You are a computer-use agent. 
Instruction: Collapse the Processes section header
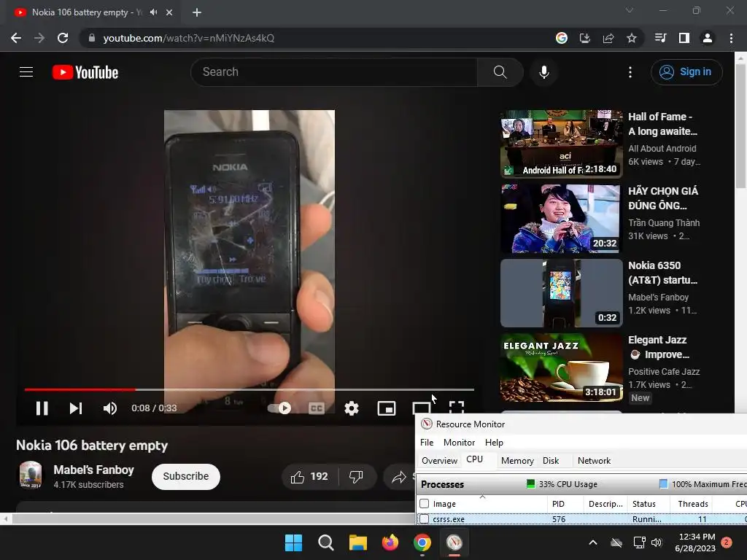[x=581, y=484]
